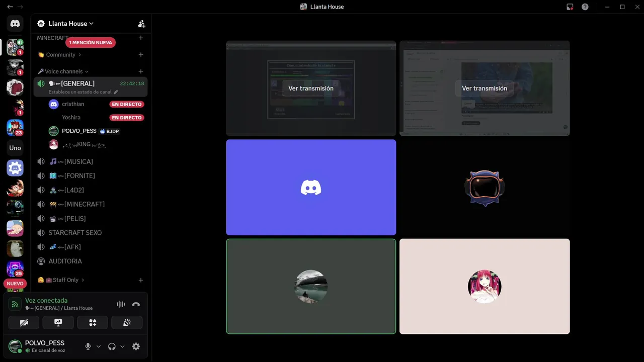
Task: Add channel to MINECRAFT category
Action: tap(141, 38)
